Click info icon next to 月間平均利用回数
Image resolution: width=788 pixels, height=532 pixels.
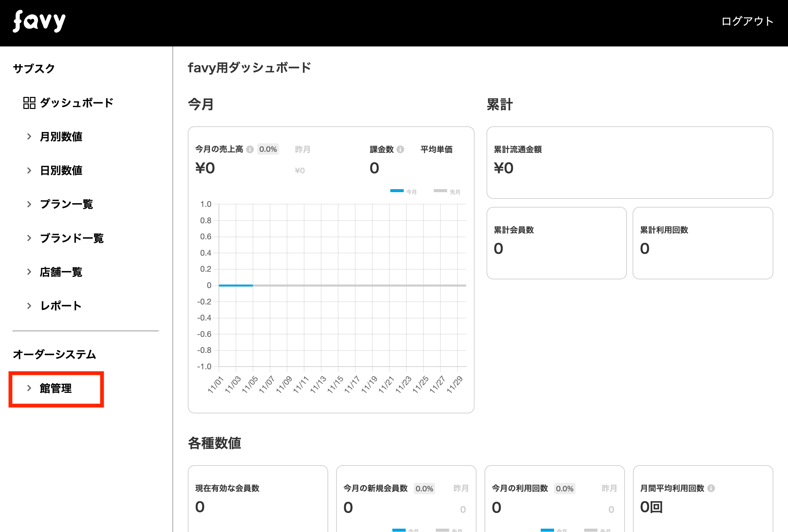click(x=711, y=488)
